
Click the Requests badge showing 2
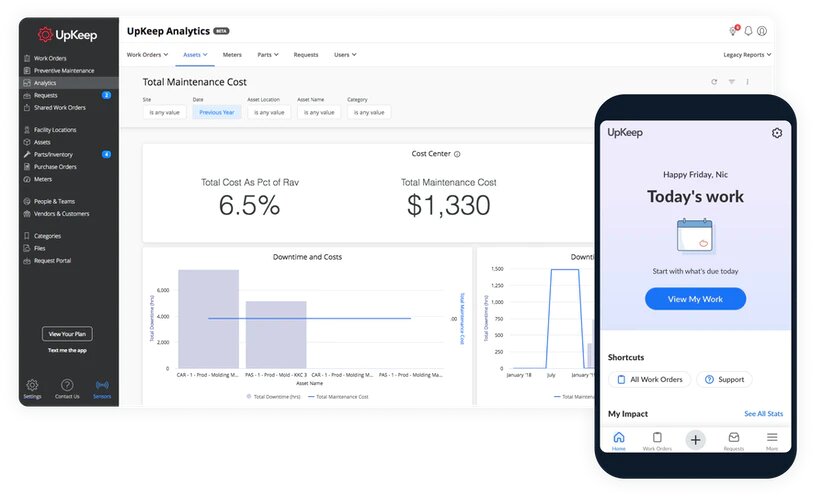tap(107, 95)
